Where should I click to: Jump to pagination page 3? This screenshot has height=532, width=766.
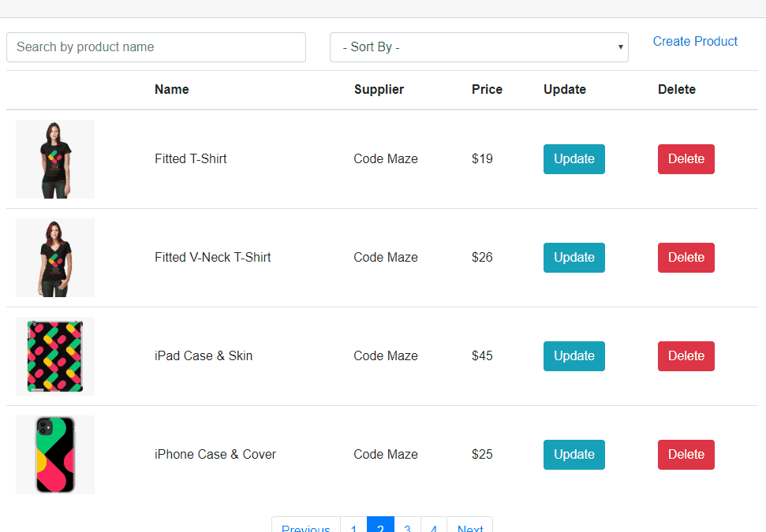point(407,526)
